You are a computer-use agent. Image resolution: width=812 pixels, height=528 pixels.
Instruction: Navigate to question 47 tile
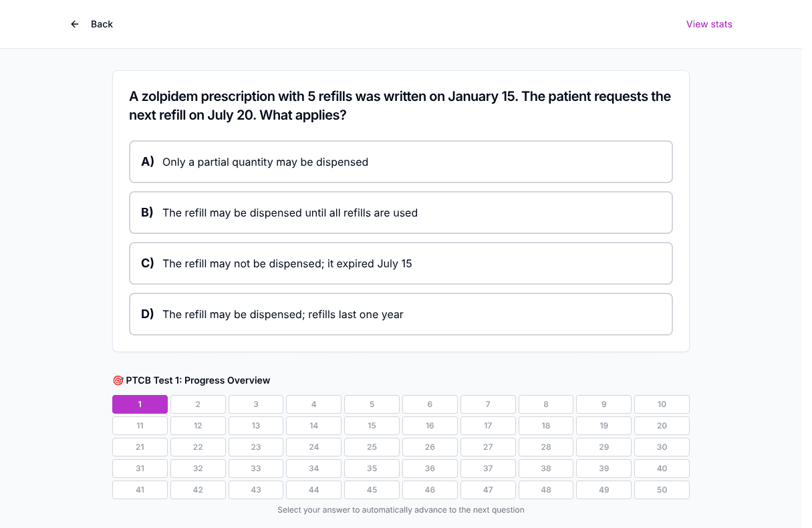click(x=488, y=490)
